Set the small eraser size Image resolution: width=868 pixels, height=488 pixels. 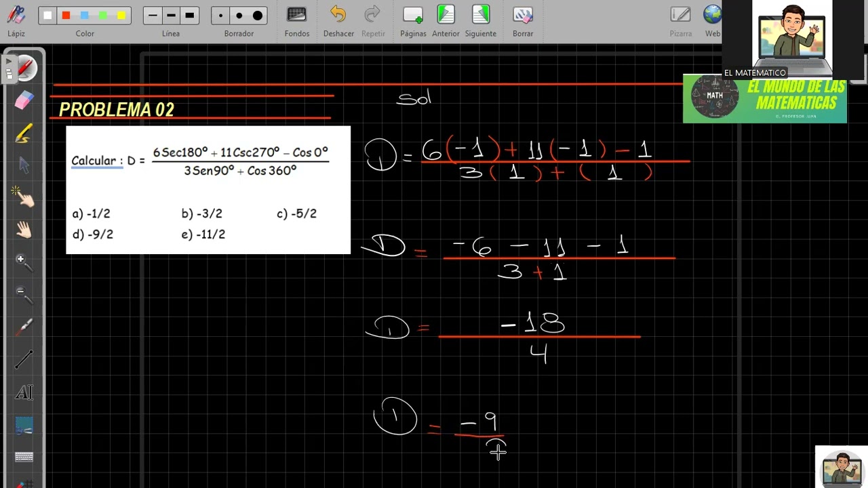point(220,16)
